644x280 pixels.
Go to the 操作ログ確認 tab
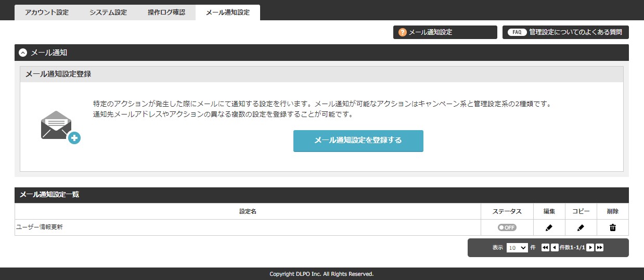[x=166, y=12]
